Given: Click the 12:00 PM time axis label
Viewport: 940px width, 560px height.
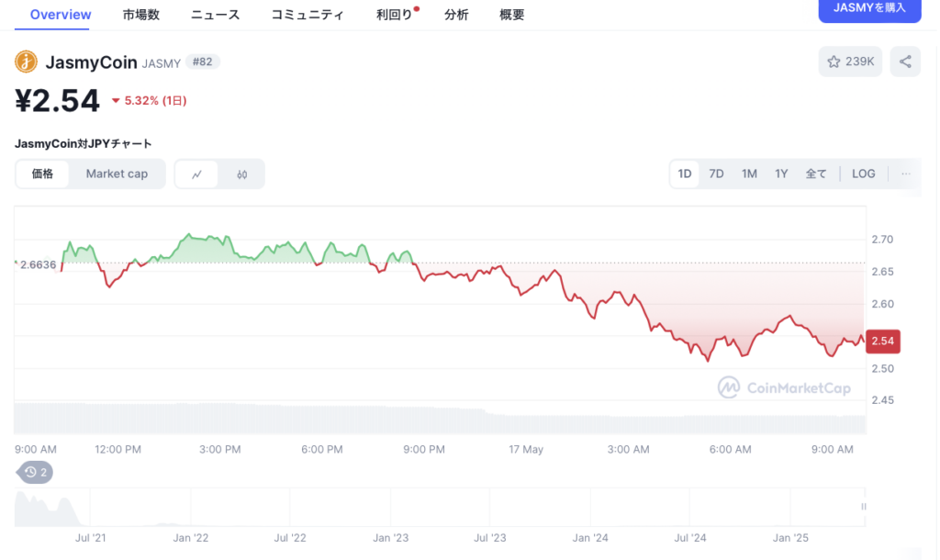Looking at the screenshot, I should point(118,450).
